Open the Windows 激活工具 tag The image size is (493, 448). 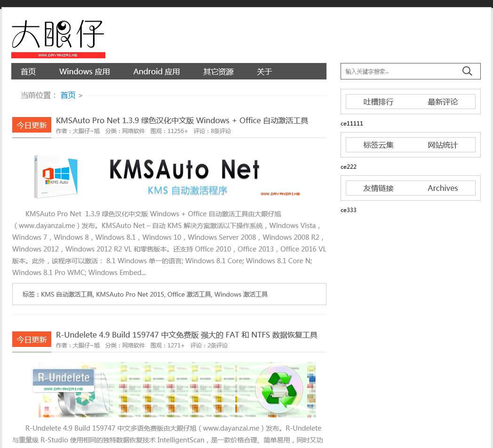click(241, 294)
